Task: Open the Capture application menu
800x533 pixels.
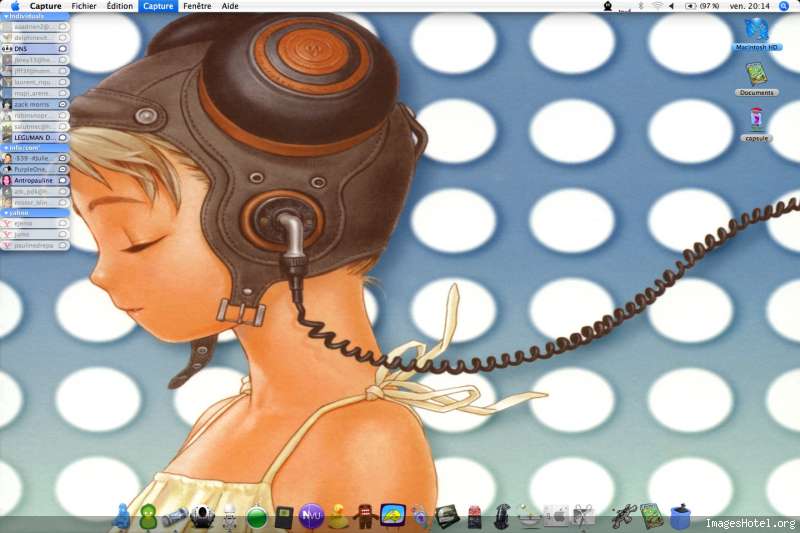Action: pyautogui.click(x=45, y=6)
